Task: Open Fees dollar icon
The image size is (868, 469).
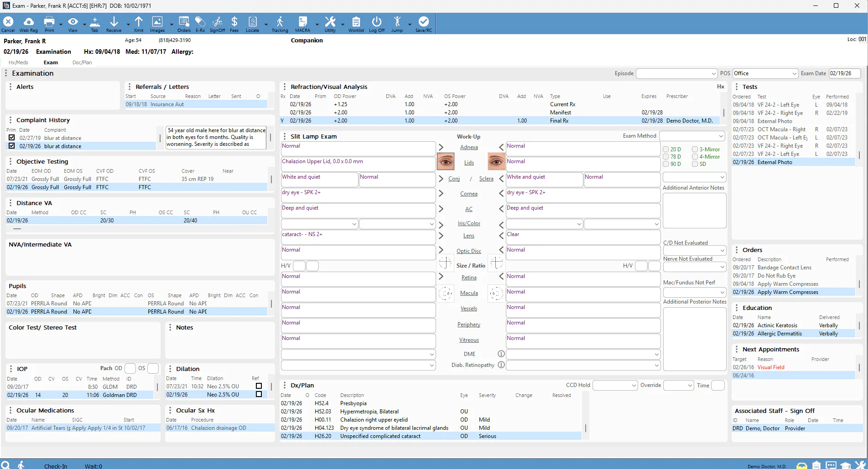Action: 234,24
